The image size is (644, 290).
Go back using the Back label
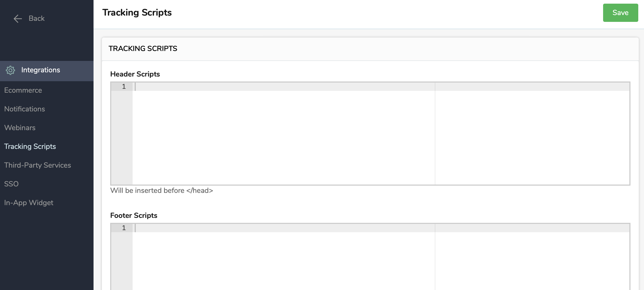click(x=36, y=18)
